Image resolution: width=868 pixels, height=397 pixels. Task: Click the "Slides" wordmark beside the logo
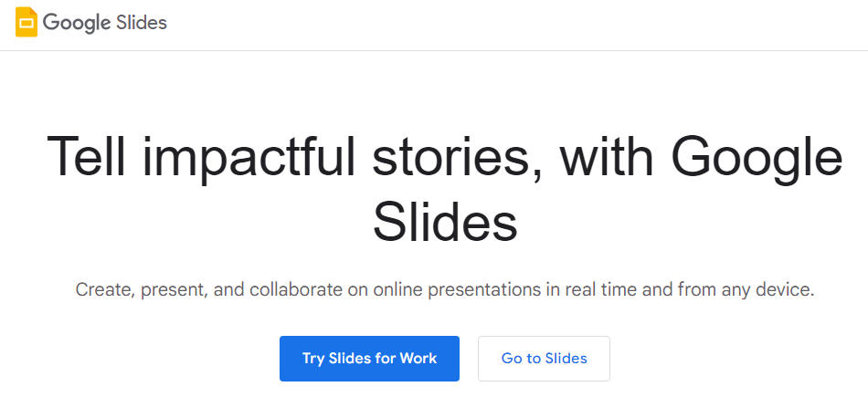(142, 23)
